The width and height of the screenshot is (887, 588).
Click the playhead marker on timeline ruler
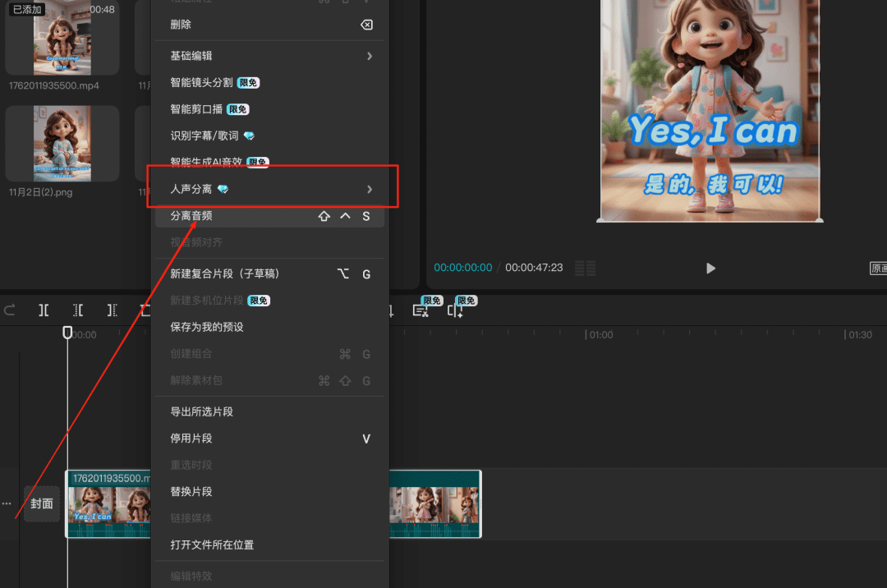click(x=68, y=333)
